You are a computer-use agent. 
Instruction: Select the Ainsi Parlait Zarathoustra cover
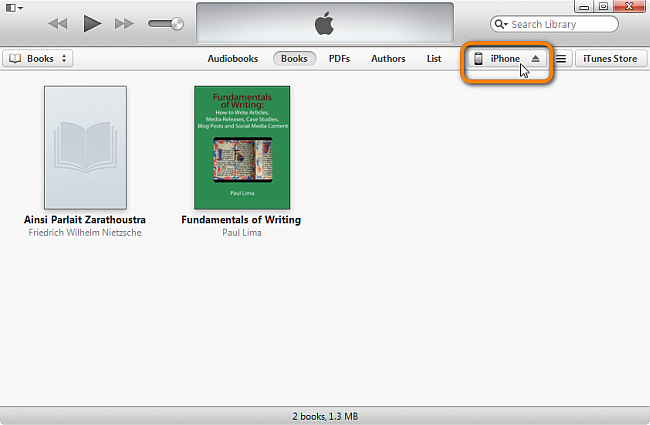tap(85, 148)
